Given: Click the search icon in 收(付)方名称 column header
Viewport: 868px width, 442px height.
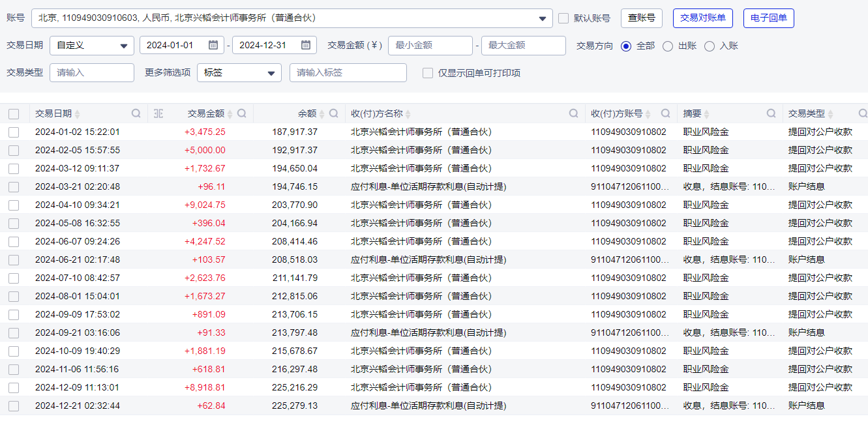Looking at the screenshot, I should pyautogui.click(x=573, y=113).
